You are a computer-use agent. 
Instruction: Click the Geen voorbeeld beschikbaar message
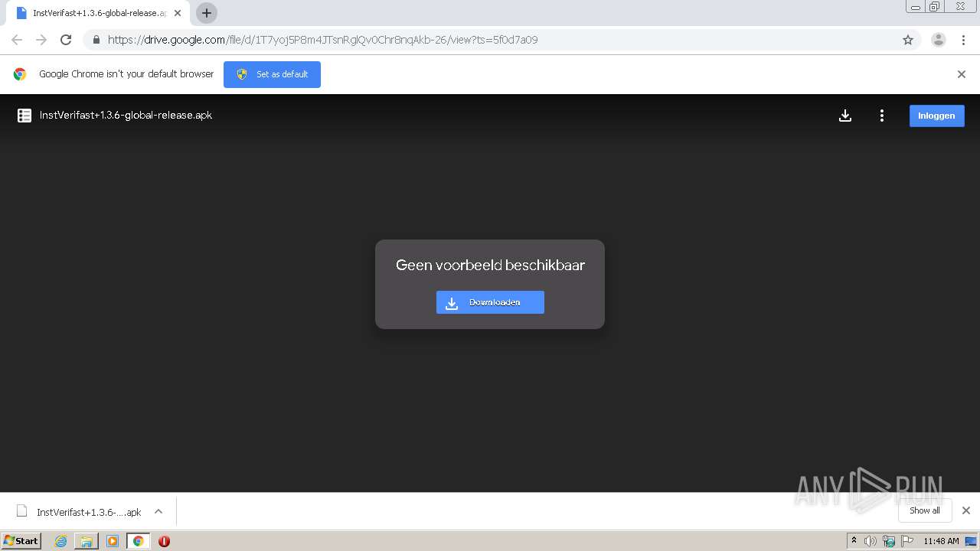coord(490,265)
